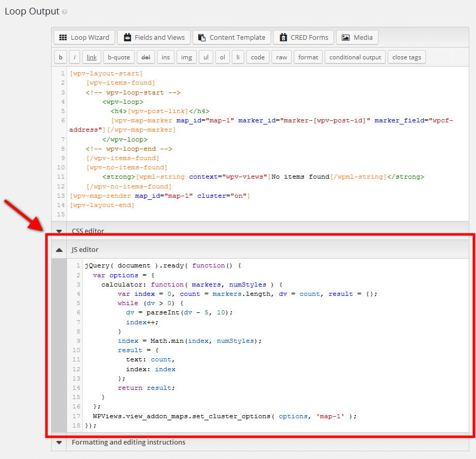Click the conditional output button
The image size is (476, 459).
[x=355, y=57]
